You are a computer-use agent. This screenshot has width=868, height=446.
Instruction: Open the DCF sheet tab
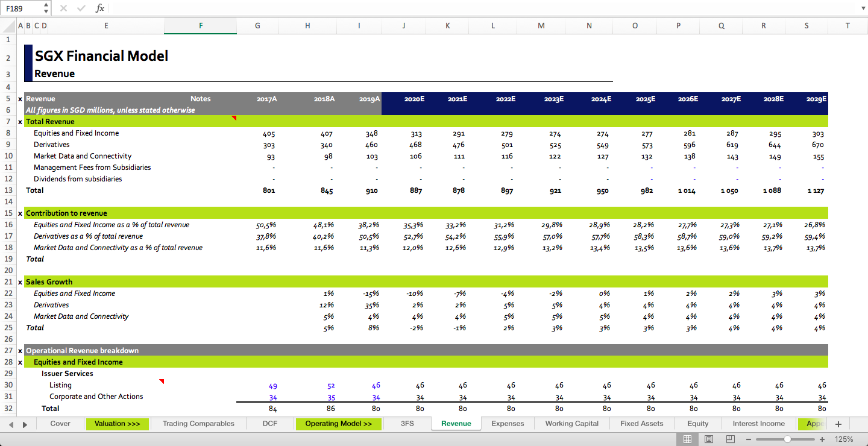(270, 424)
